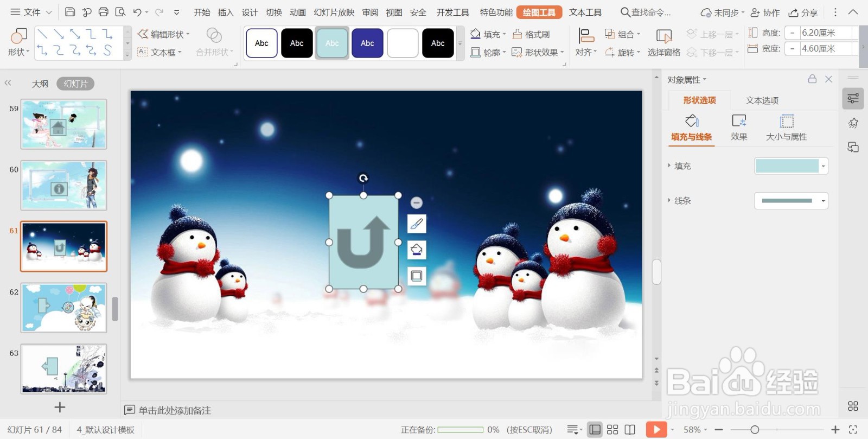Screen dimensions: 868x439
Task: Select slide 62 thumbnail
Action: click(x=64, y=308)
